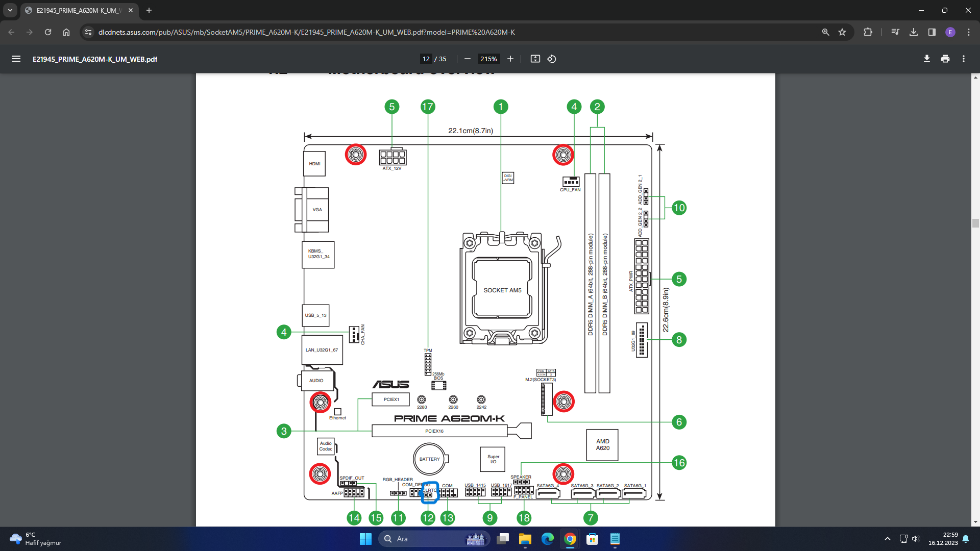Zoom out the PDF document

click(467, 59)
